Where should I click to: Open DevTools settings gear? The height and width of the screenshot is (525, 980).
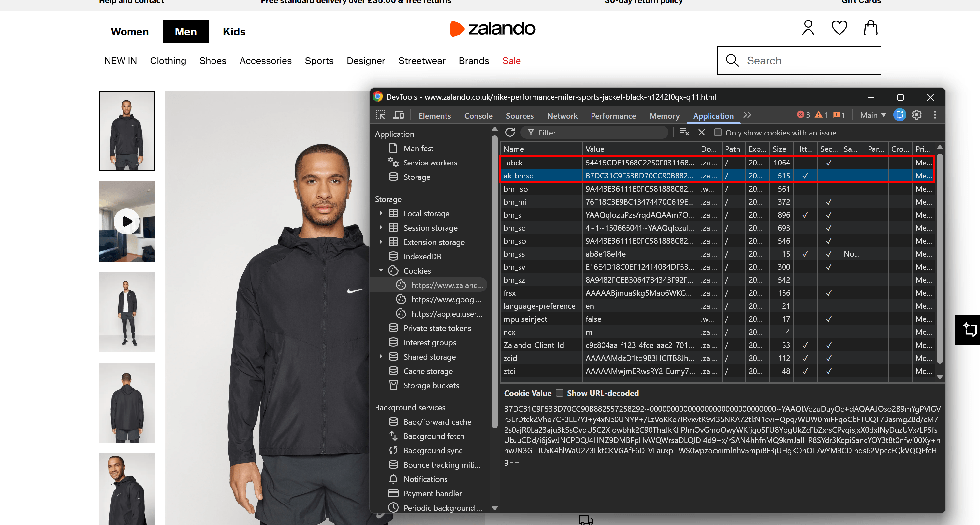[917, 115]
